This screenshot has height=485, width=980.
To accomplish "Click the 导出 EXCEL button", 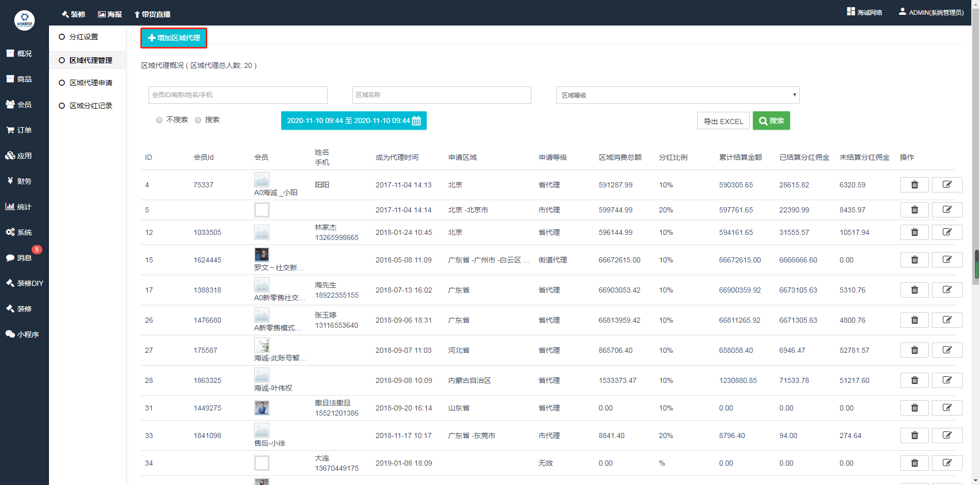I will point(723,121).
